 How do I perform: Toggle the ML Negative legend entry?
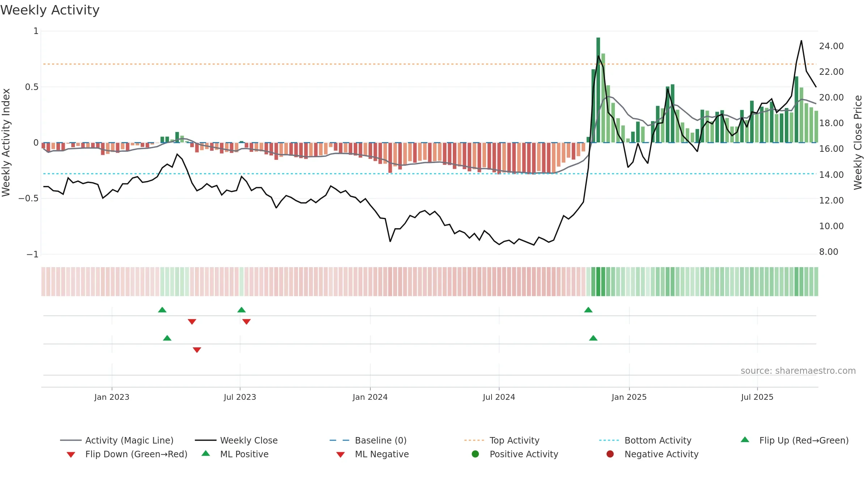click(373, 454)
